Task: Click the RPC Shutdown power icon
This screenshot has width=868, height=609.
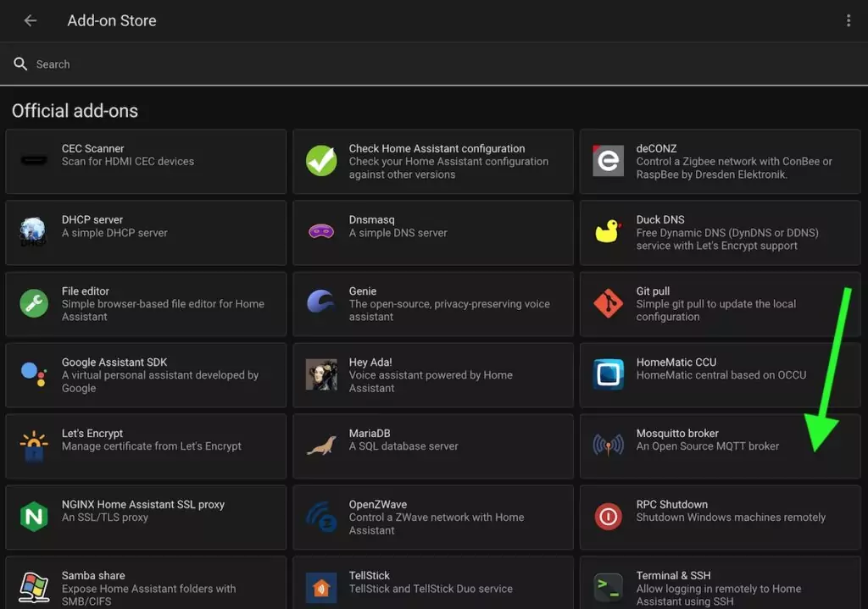Action: point(608,517)
